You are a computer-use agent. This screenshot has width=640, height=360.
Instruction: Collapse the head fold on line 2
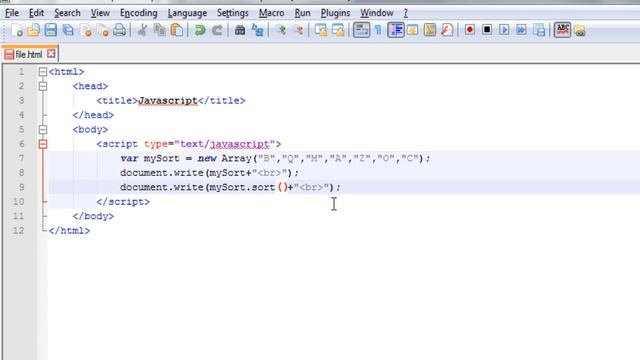(x=42, y=86)
